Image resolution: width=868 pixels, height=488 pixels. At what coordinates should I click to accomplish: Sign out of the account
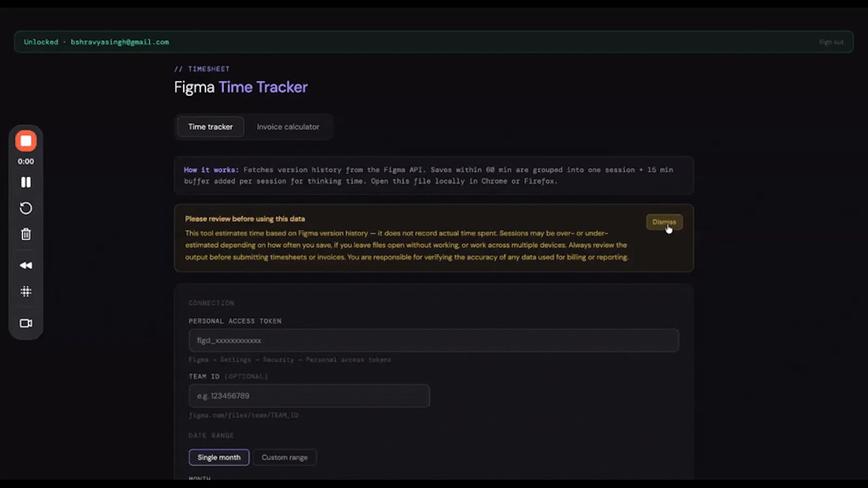[x=831, y=42]
